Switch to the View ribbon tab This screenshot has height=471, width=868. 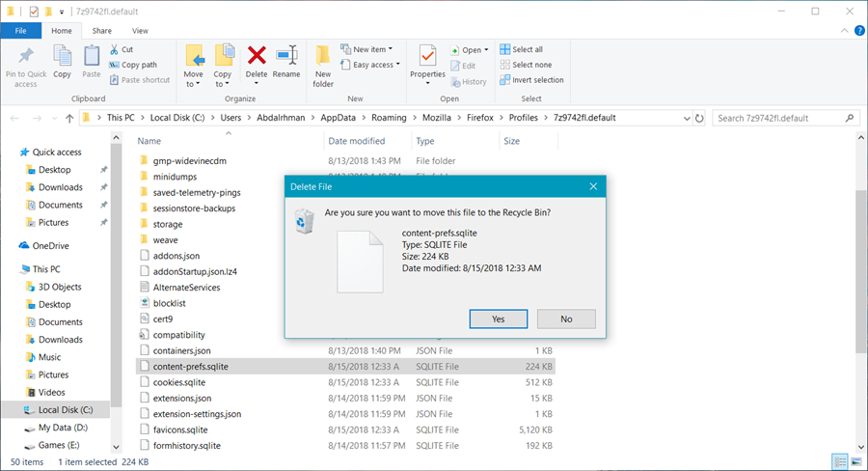[140, 31]
